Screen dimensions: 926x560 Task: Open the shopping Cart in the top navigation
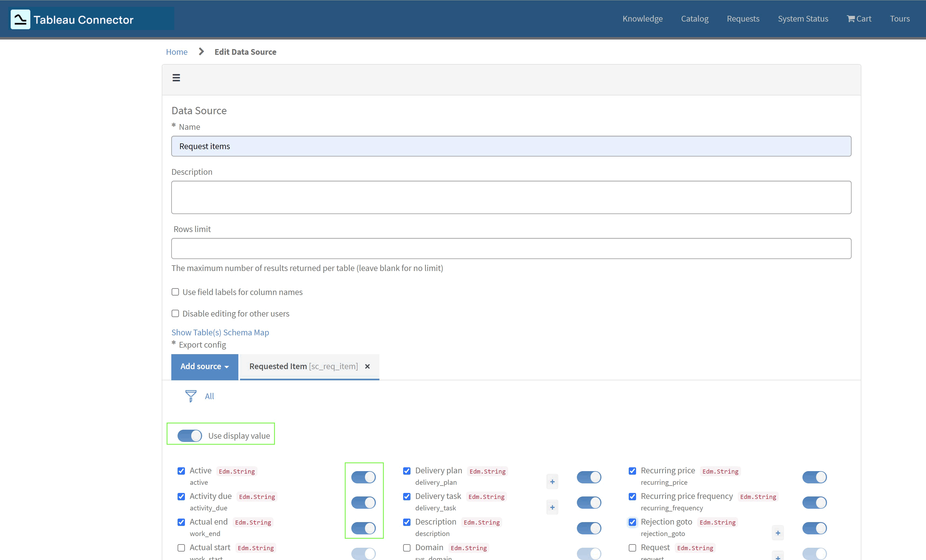[x=859, y=19]
